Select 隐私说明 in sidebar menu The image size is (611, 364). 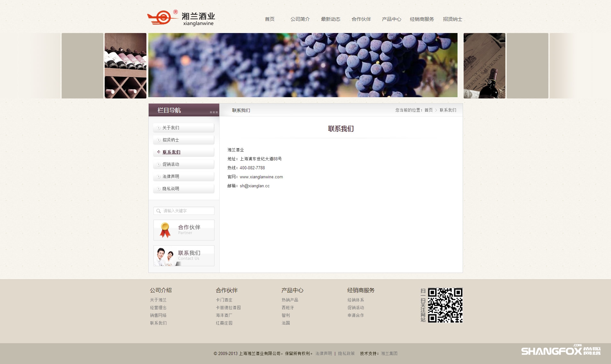click(184, 189)
